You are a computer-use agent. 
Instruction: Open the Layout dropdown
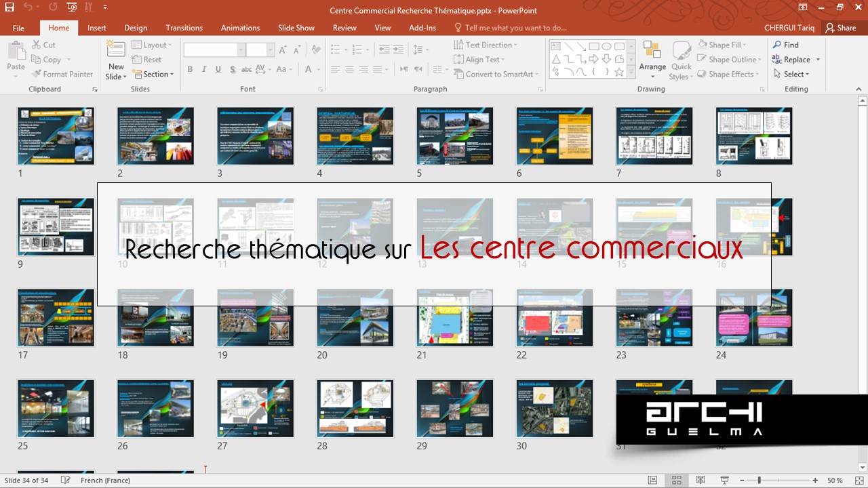[x=152, y=45]
